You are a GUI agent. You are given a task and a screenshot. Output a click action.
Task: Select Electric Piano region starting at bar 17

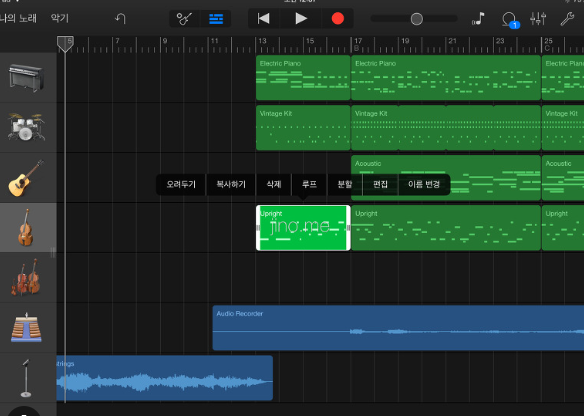click(446, 77)
